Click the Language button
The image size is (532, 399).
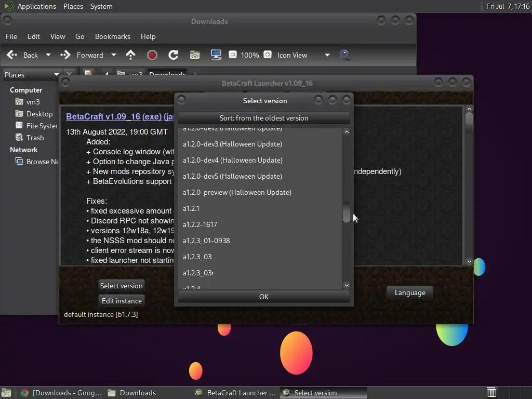410,293
